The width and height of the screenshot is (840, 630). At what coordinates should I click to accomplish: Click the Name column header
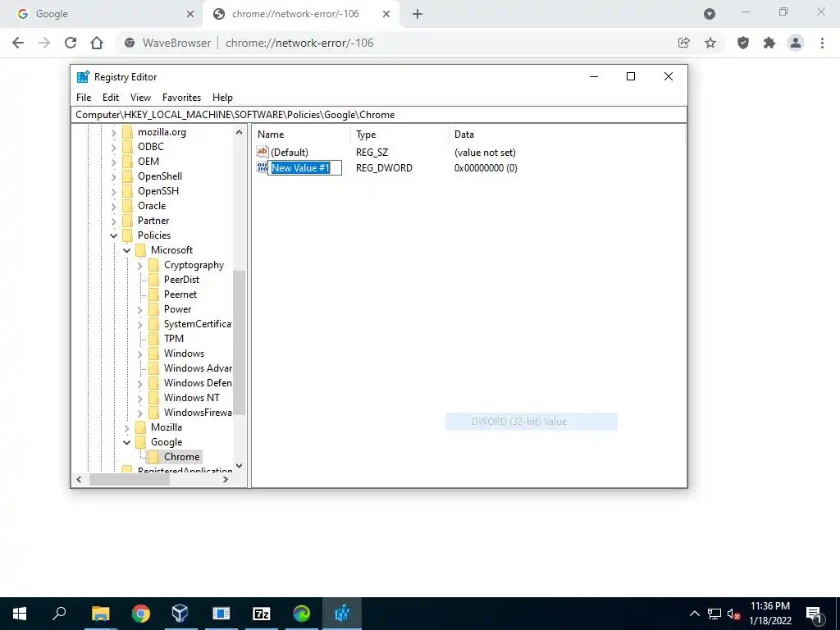[x=302, y=135]
